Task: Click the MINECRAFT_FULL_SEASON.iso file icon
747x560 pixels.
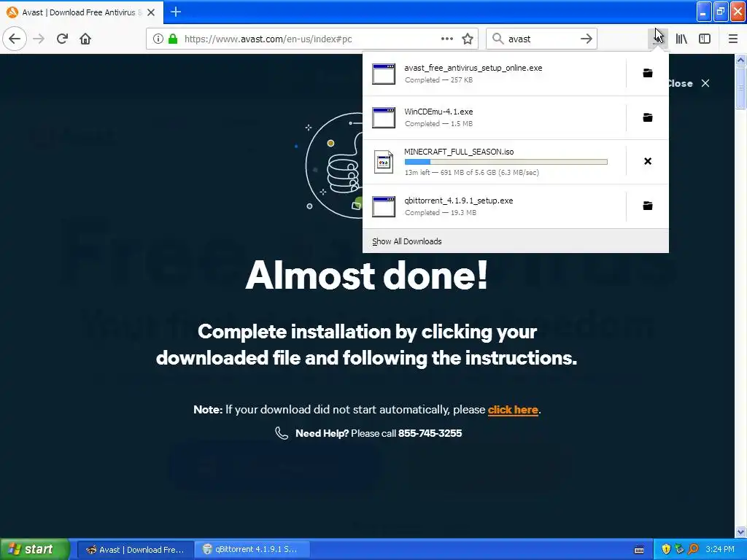Action: coord(384,162)
